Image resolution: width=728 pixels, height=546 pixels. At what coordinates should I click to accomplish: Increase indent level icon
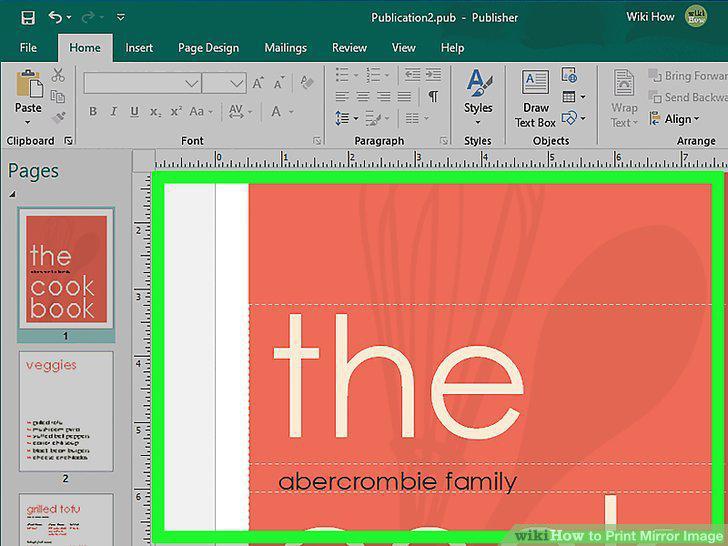coord(433,75)
